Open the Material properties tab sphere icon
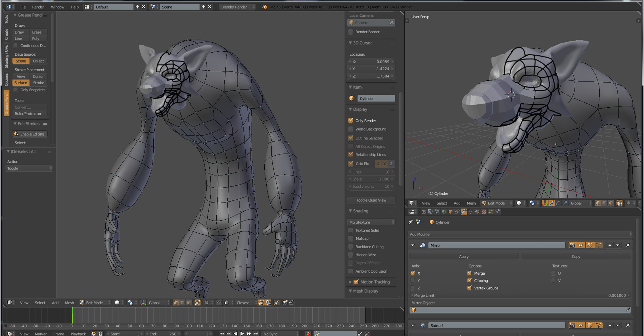Image resolution: width=644 pixels, height=336 pixels. [x=477, y=212]
